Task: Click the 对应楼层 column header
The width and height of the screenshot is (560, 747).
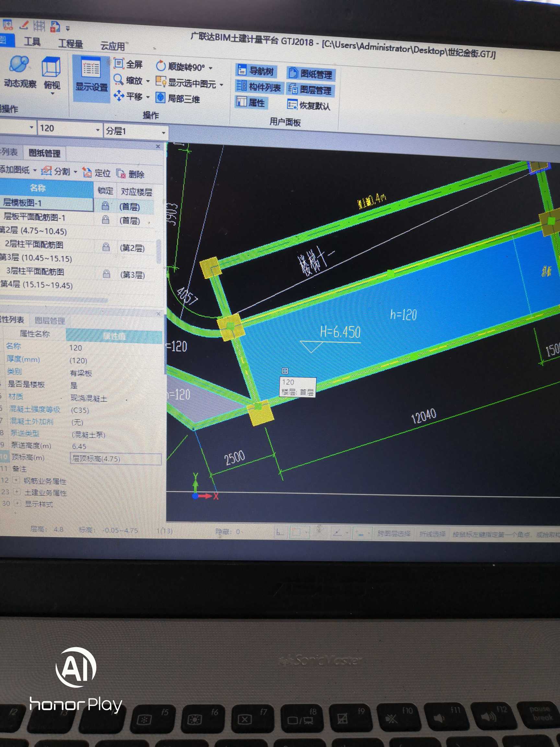Action: [136, 192]
